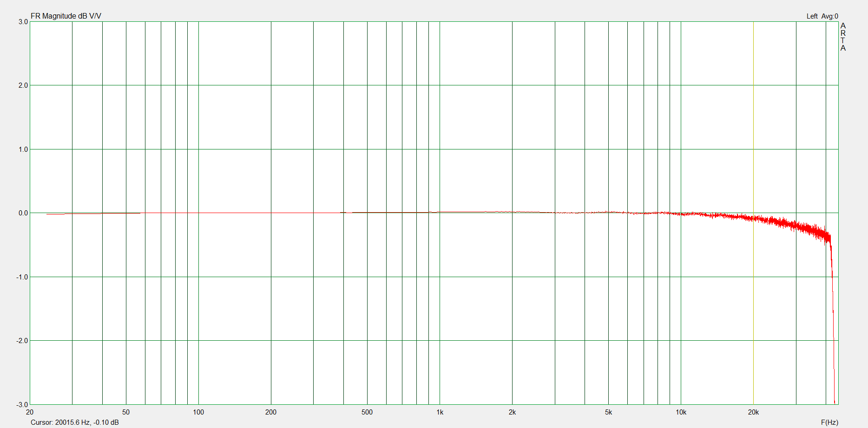
Task: Click the '20k' frequency axis label
Action: (753, 412)
